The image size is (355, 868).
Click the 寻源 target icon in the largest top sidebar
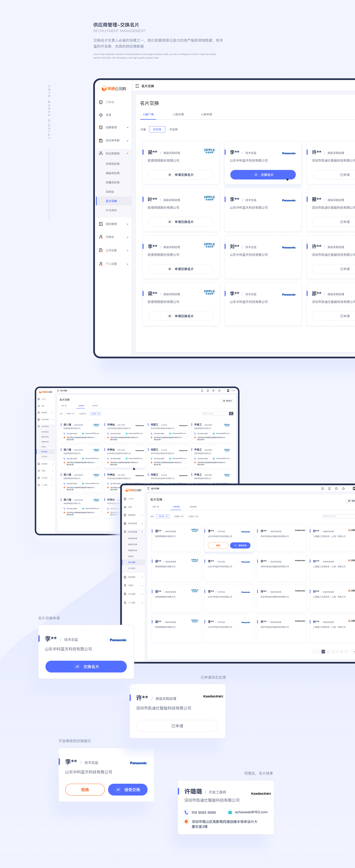point(101,115)
